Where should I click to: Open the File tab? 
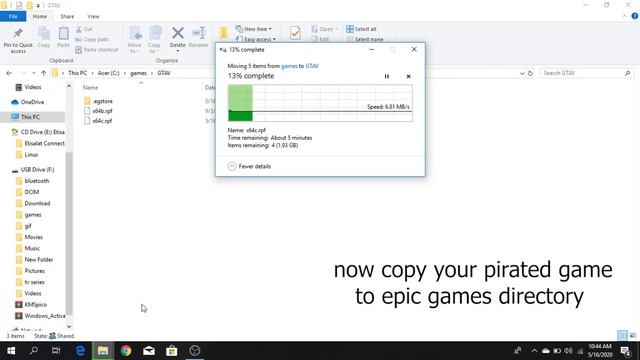pos(13,16)
